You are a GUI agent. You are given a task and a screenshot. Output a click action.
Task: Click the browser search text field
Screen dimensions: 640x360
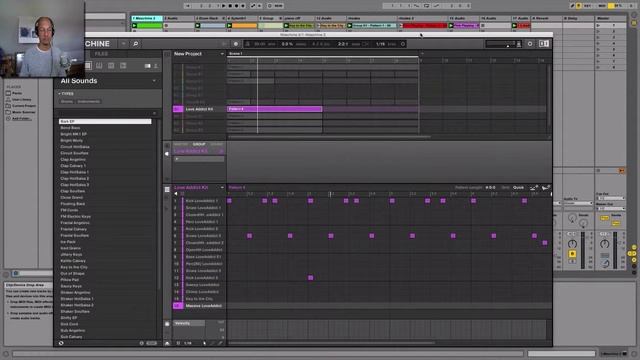[x=104, y=113]
